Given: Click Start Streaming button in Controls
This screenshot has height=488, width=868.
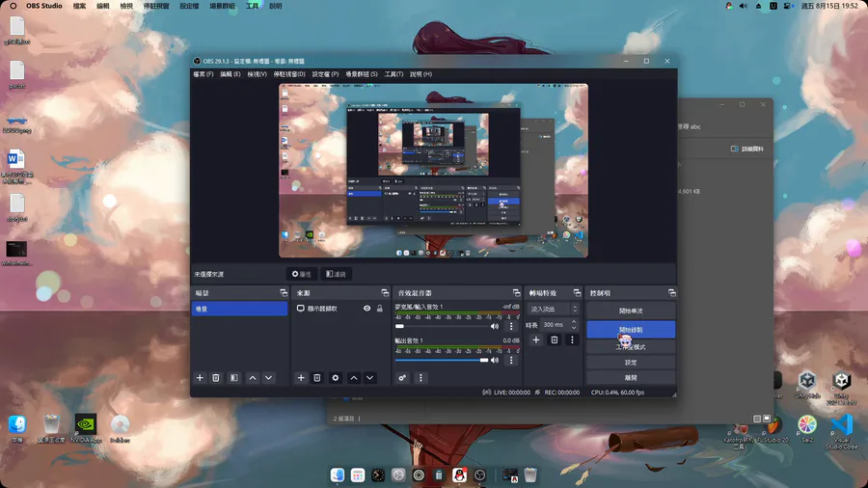Looking at the screenshot, I should 631,311.
